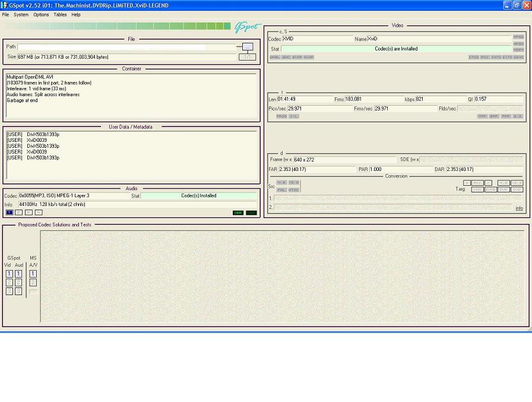Screen dimensions: 532x402
Task: Click first '[USER] DivX503b1393p' metadata line
Action: coord(33,134)
